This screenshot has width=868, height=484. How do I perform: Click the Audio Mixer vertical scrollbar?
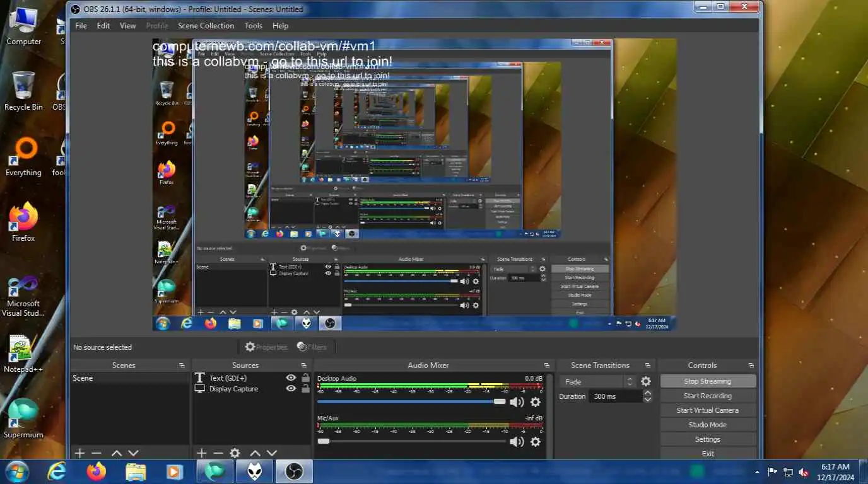click(x=549, y=416)
